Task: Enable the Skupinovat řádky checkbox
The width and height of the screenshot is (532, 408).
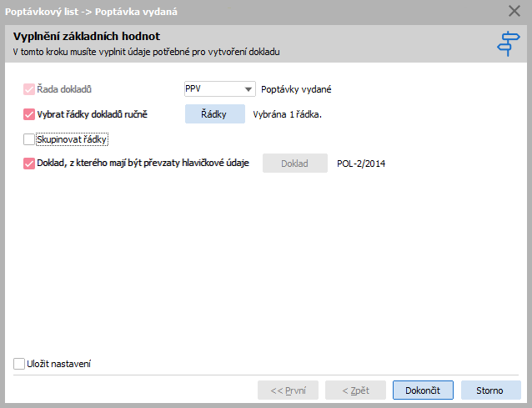Action: (29, 139)
